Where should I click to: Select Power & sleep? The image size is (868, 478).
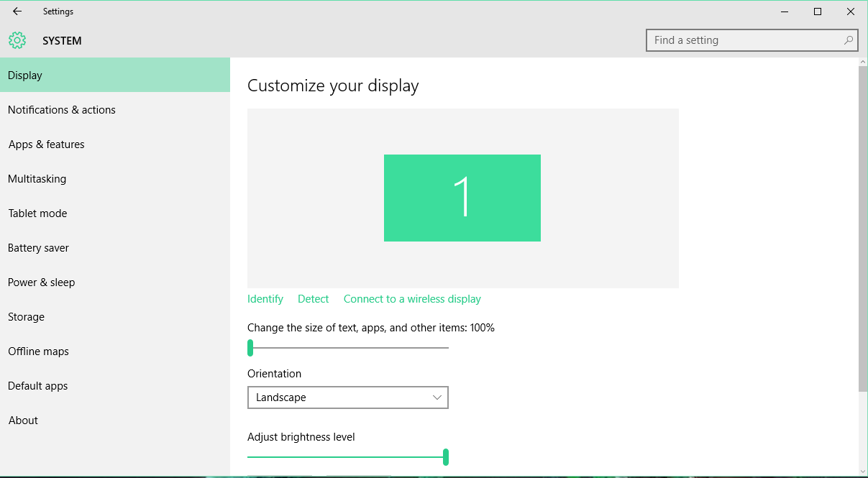click(x=42, y=282)
